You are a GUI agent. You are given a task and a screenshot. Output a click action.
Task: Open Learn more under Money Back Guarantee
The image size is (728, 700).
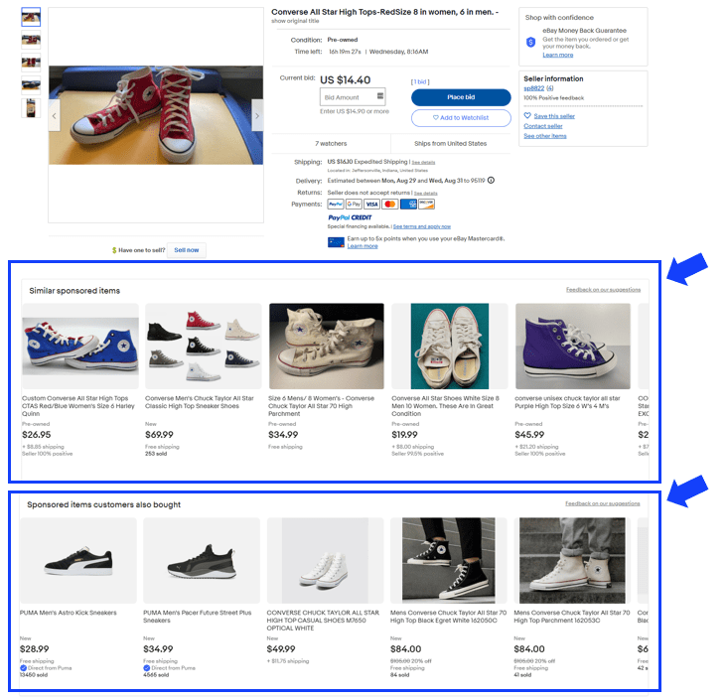click(558, 56)
